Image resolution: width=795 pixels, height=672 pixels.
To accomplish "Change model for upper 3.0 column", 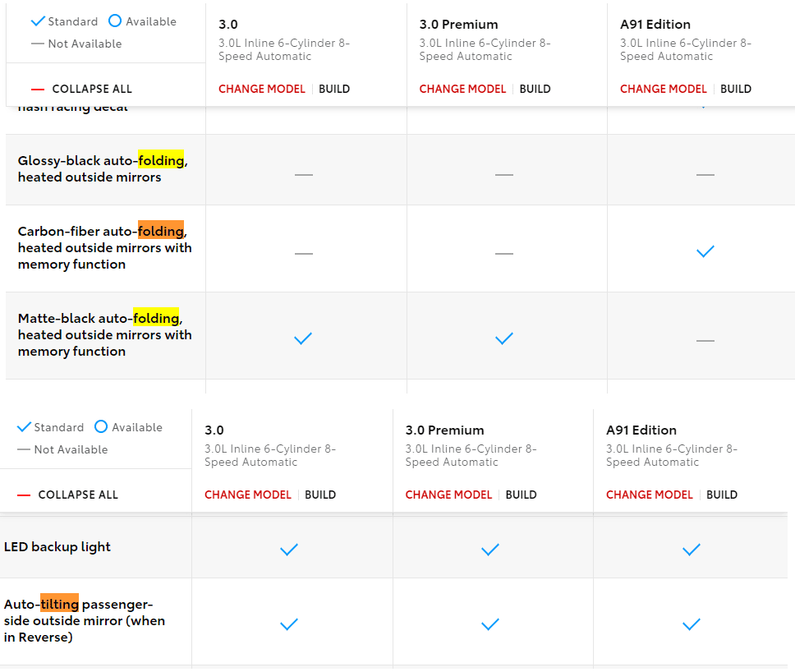I will pos(262,90).
